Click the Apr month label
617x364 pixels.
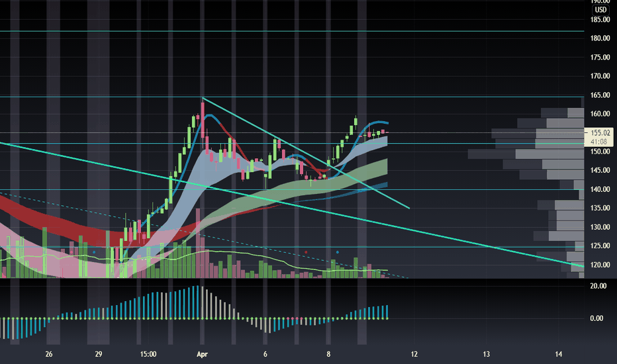(x=202, y=354)
